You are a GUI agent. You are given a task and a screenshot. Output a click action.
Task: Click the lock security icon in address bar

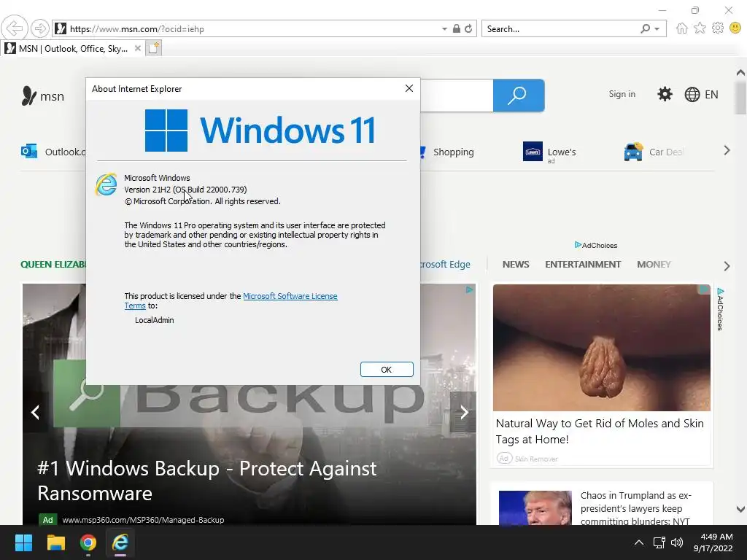(457, 28)
